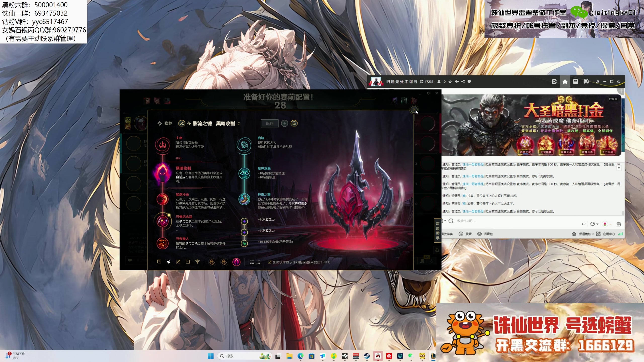This screenshot has width=644, height=362.
Task: Click the video camera icon in YY window header
Action: [554, 82]
